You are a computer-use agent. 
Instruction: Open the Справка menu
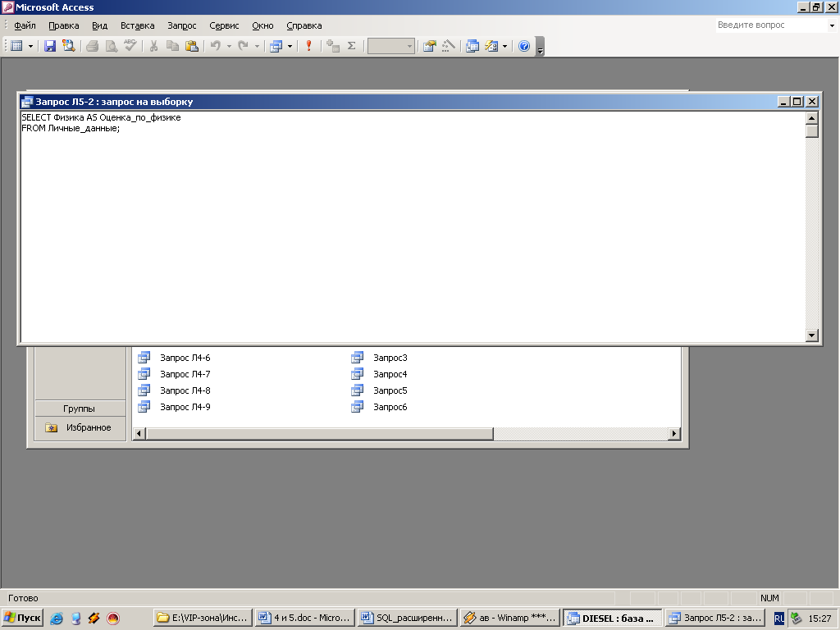tap(304, 25)
